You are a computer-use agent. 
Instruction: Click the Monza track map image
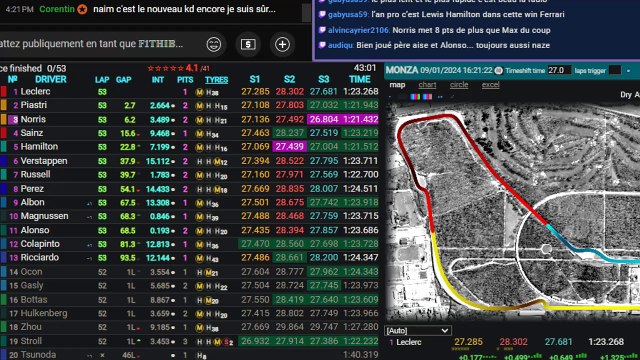click(x=513, y=211)
